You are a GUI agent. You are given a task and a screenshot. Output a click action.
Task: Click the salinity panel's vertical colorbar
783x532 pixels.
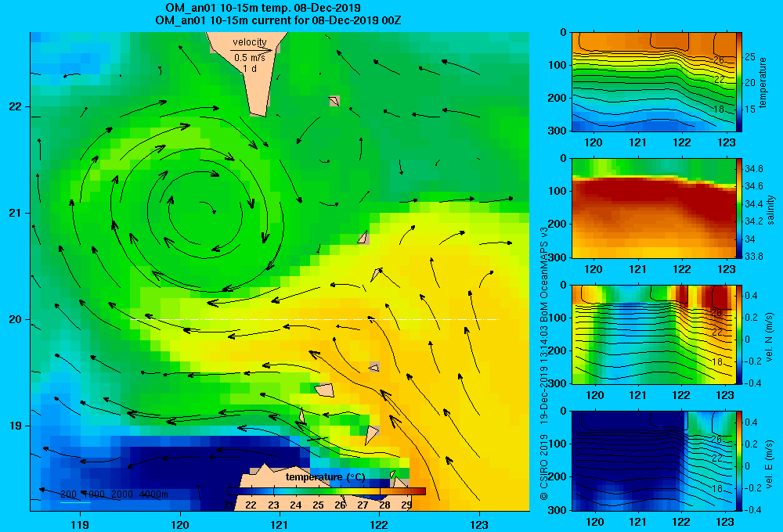(x=739, y=208)
